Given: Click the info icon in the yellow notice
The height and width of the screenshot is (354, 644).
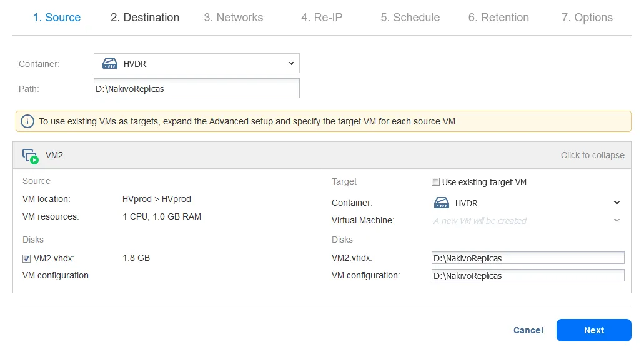Looking at the screenshot, I should click(x=27, y=121).
